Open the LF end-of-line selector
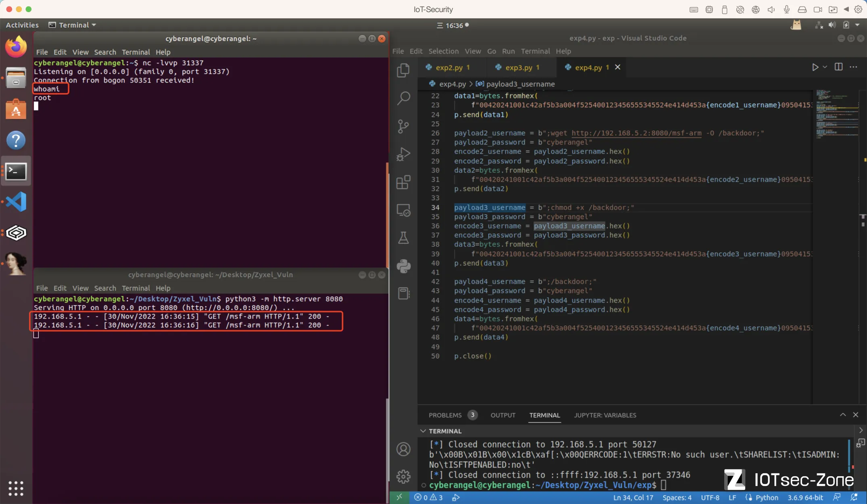Image resolution: width=867 pixels, height=504 pixels. click(732, 497)
